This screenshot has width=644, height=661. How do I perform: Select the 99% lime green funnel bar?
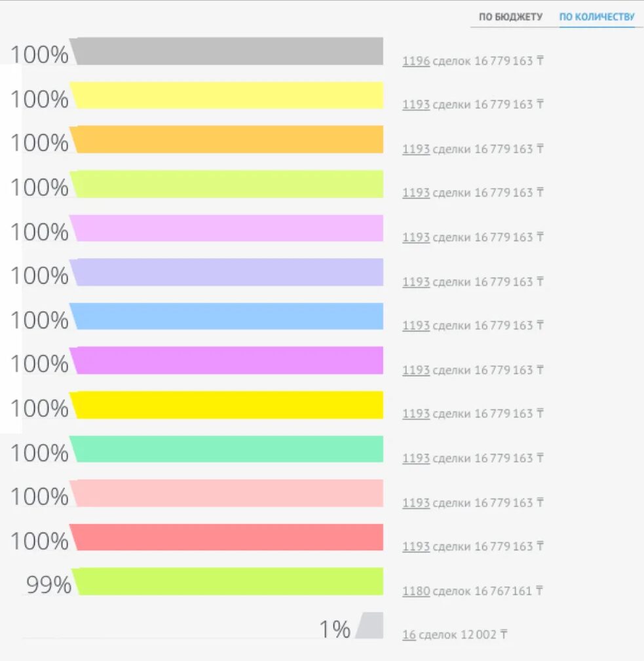[228, 582]
